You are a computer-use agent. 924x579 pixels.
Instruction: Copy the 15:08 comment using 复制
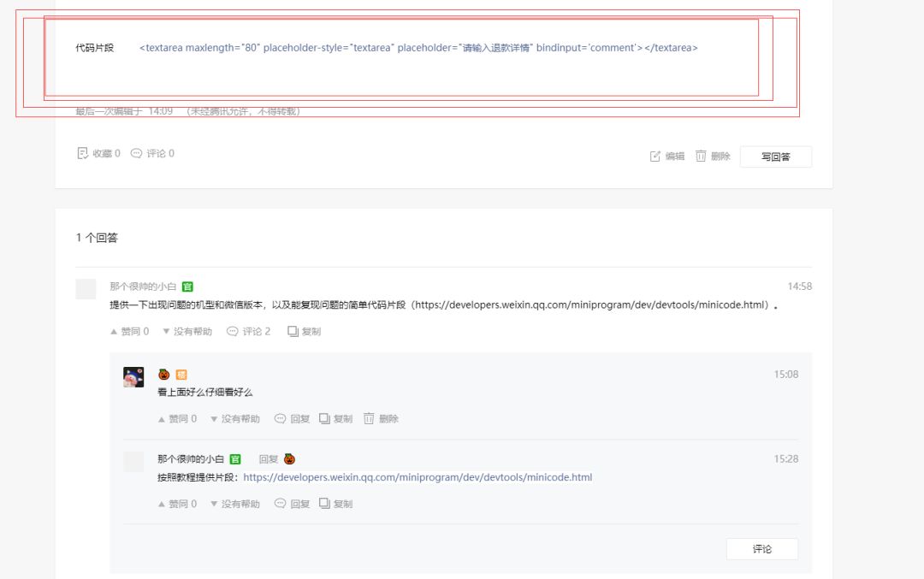pyautogui.click(x=336, y=419)
